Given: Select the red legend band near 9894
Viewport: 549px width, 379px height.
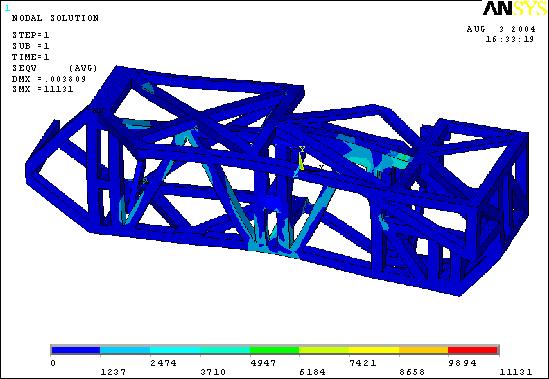Looking at the screenshot, I should pyautogui.click(x=473, y=350).
